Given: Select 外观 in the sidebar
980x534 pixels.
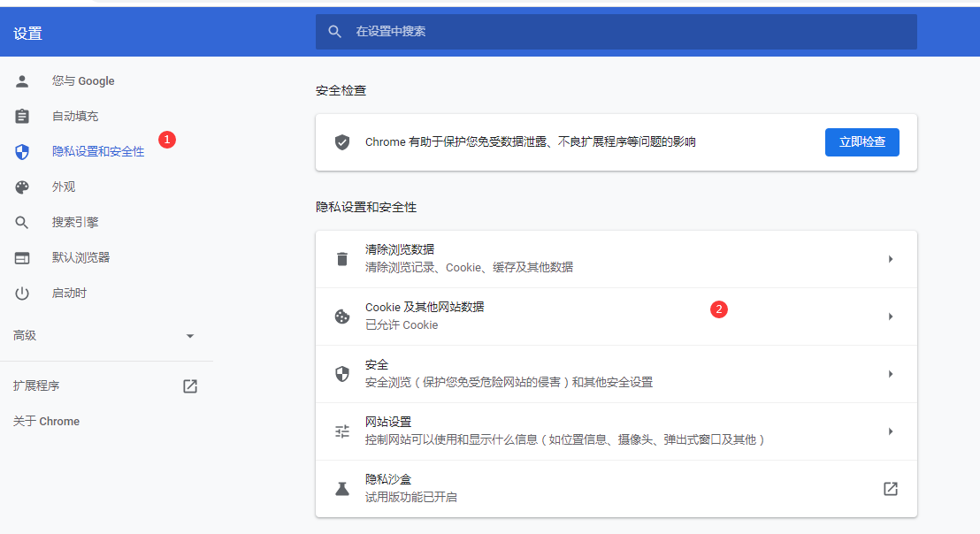Looking at the screenshot, I should coord(64,187).
